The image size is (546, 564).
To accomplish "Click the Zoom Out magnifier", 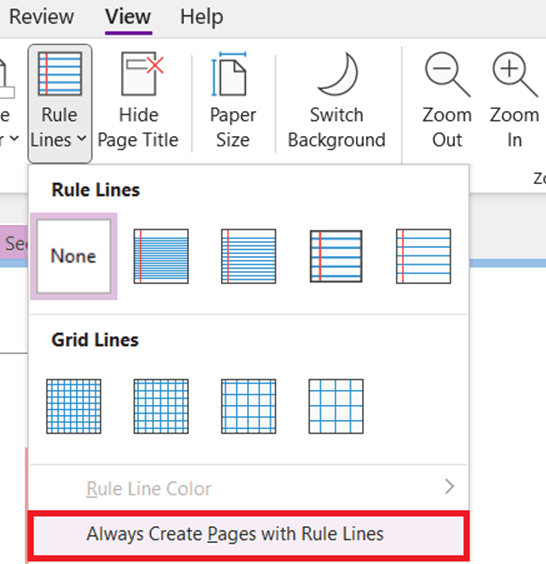I will (447, 74).
